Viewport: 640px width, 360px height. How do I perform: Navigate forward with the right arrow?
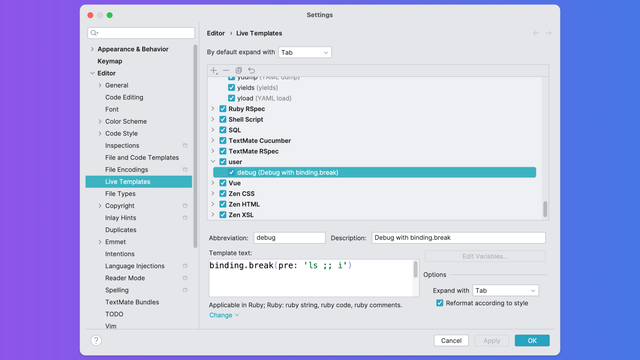[549, 33]
